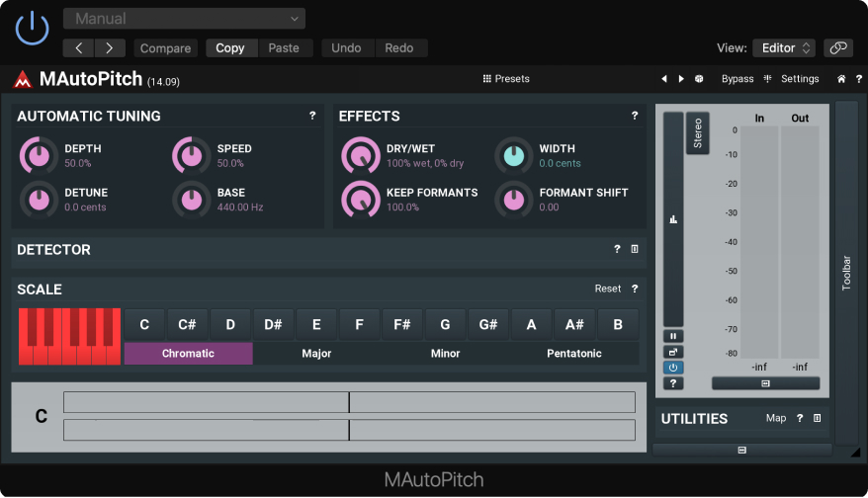Click the link chain icon
The height and width of the screenshot is (498, 868).
click(838, 48)
